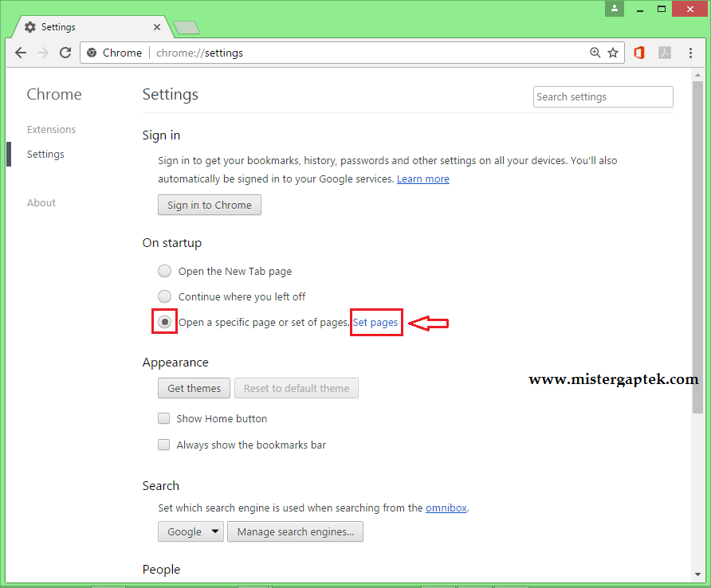Click the Chrome heading in sidebar

click(54, 94)
